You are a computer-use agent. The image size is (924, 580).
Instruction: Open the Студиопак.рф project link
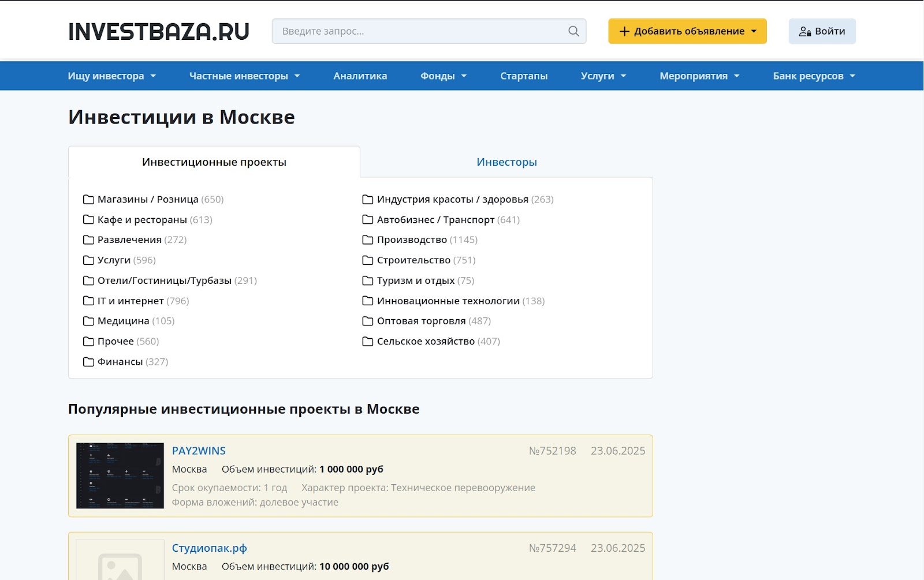point(209,548)
